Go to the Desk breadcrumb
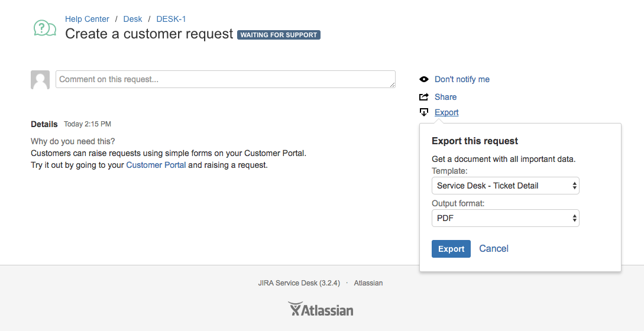 point(132,19)
